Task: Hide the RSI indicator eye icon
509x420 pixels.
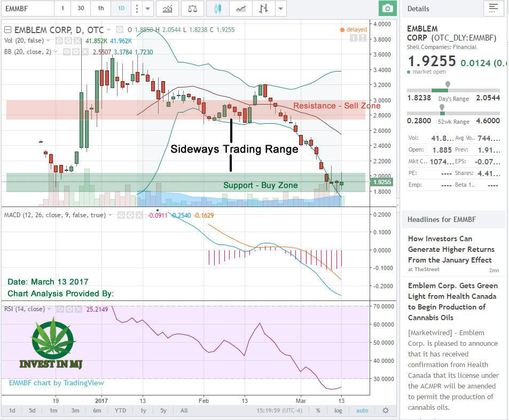Action: pos(60,309)
